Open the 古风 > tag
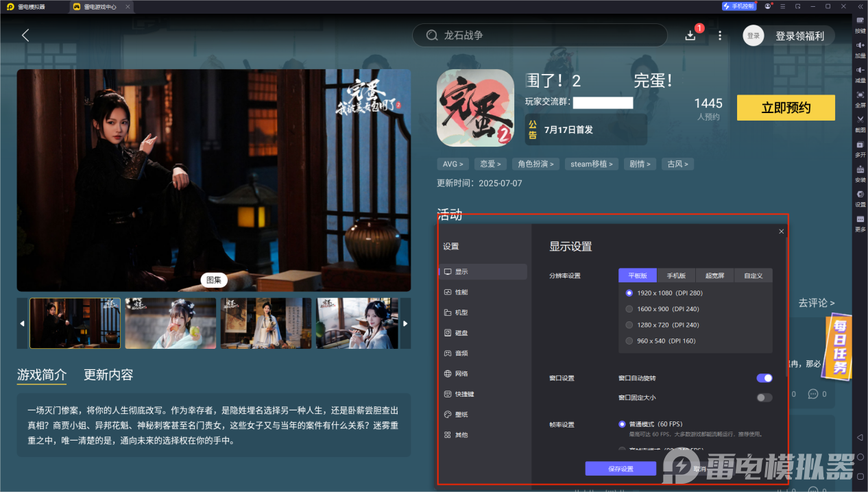 pyautogui.click(x=678, y=164)
